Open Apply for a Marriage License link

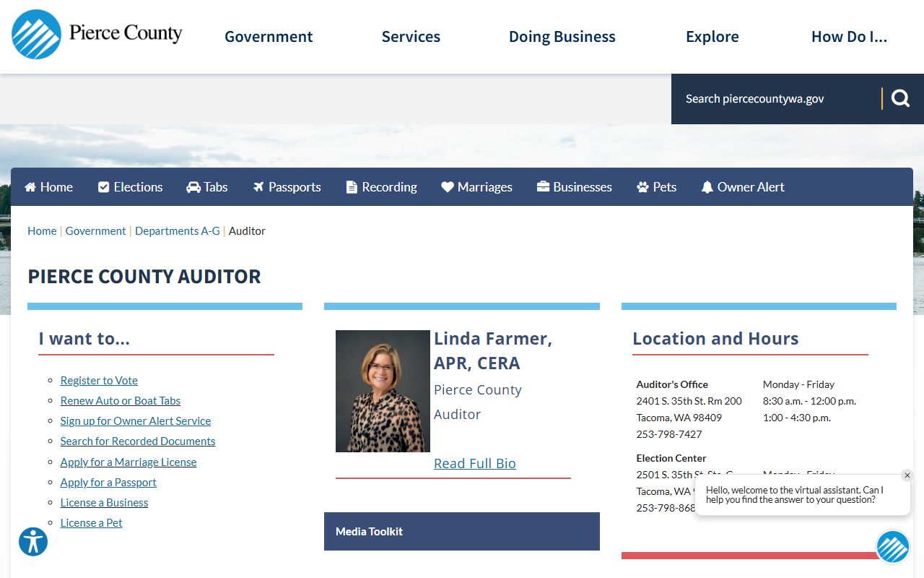click(128, 462)
